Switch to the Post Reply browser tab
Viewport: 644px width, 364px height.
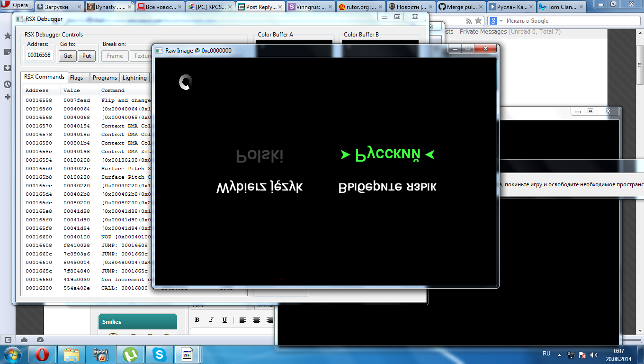tap(261, 7)
